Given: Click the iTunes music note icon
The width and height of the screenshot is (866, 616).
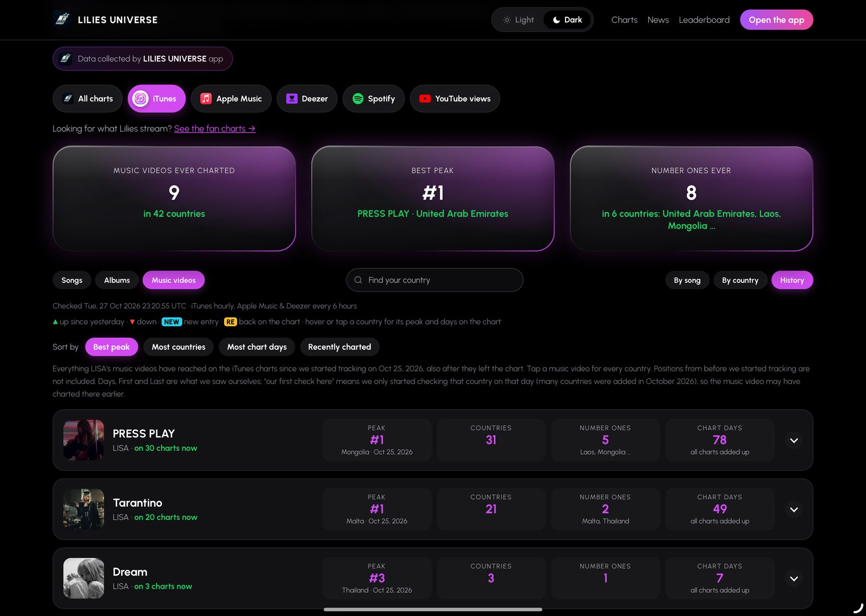Looking at the screenshot, I should pos(140,99).
